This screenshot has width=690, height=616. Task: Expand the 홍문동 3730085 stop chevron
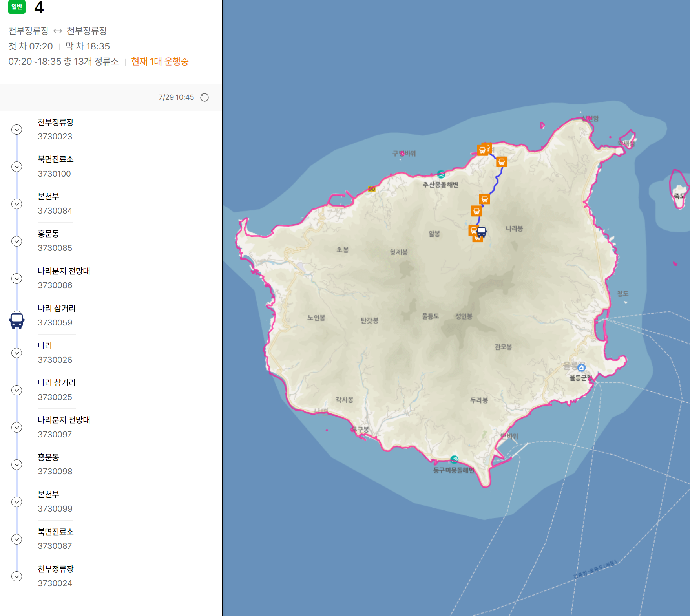(x=16, y=241)
